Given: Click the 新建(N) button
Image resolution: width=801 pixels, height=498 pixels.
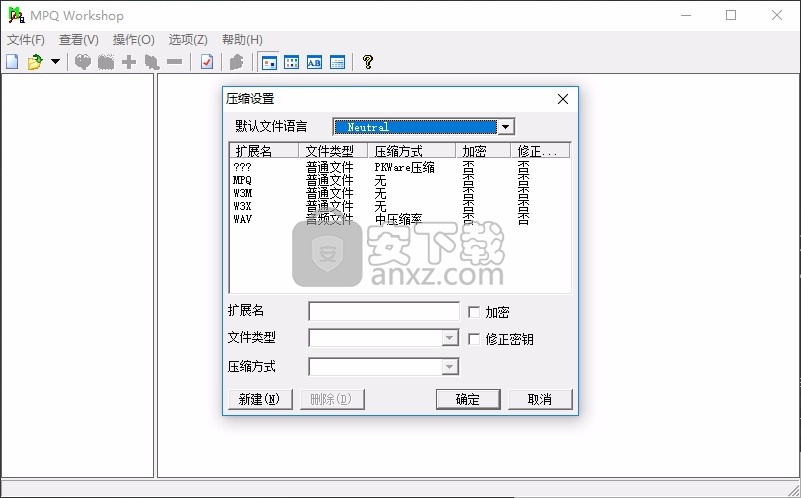Looking at the screenshot, I should [x=260, y=399].
